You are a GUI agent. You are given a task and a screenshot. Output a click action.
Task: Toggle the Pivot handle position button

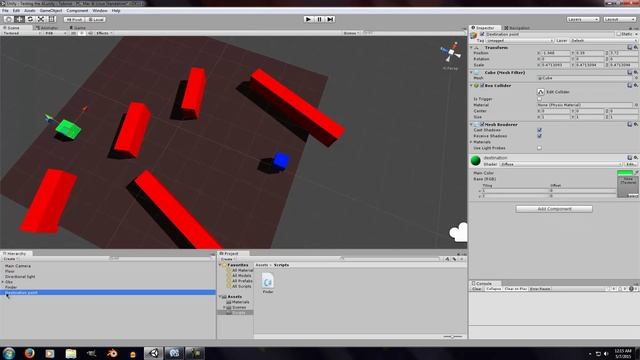[x=74, y=19]
